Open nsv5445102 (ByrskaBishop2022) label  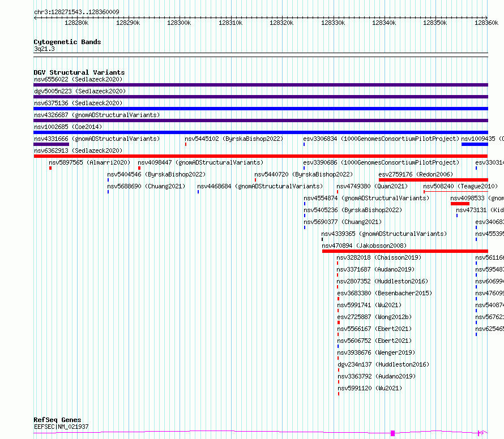(x=234, y=139)
